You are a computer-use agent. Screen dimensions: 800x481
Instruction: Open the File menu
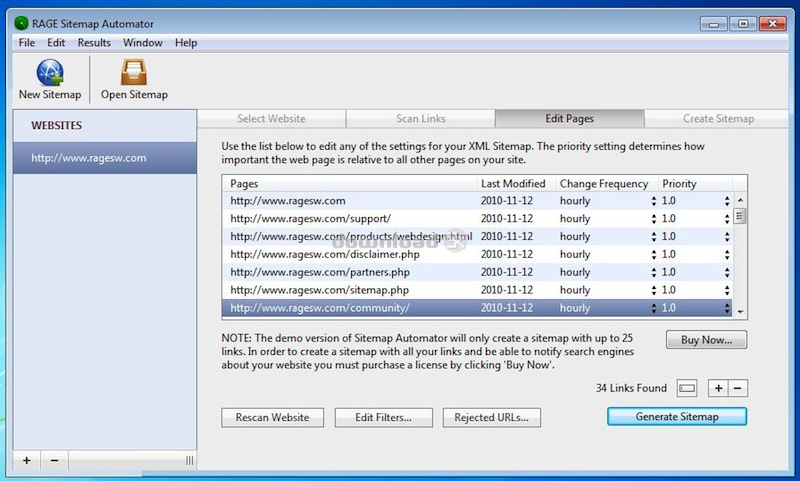[27, 43]
